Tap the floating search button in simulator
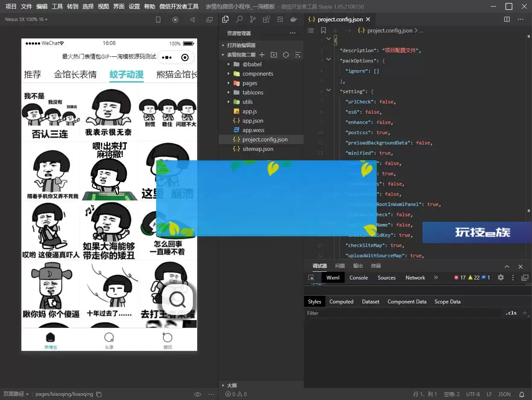This screenshot has height=400, width=532. (x=177, y=300)
